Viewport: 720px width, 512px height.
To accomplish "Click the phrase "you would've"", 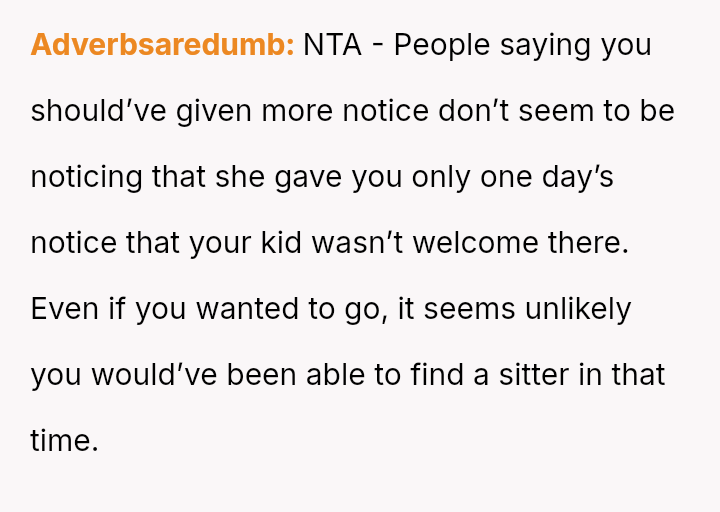I will coord(124,375).
